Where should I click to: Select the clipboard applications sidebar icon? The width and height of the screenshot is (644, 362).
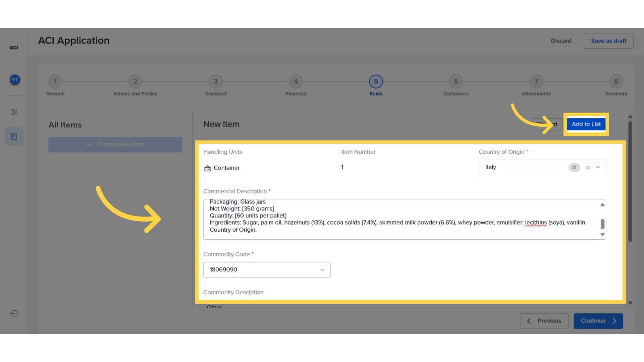pyautogui.click(x=14, y=136)
